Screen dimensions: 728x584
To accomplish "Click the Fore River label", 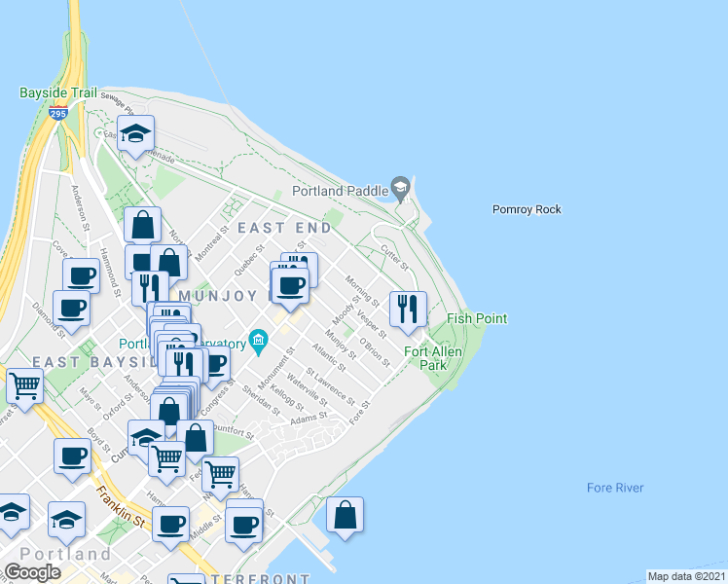I will (615, 488).
